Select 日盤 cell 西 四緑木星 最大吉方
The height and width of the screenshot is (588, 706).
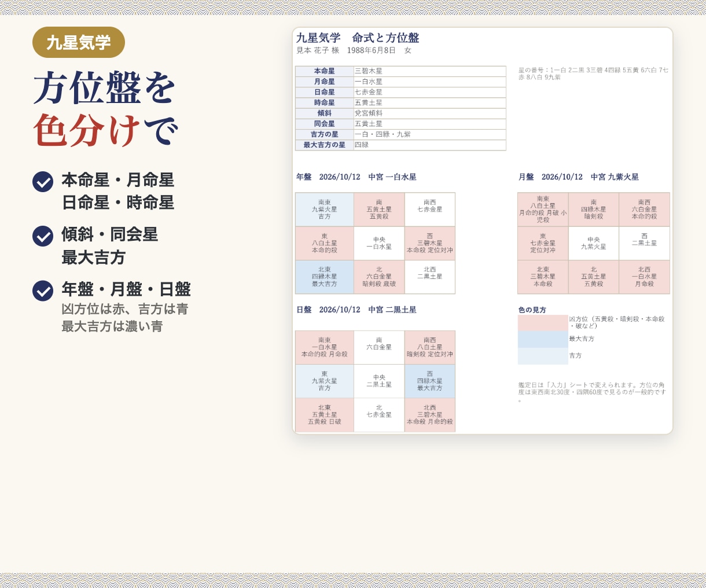coord(430,381)
